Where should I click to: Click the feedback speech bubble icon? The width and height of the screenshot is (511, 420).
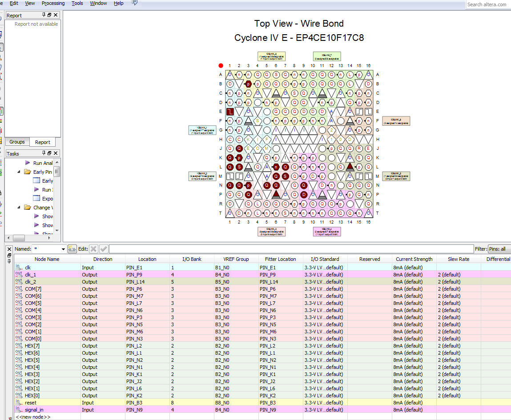[x=135, y=3]
